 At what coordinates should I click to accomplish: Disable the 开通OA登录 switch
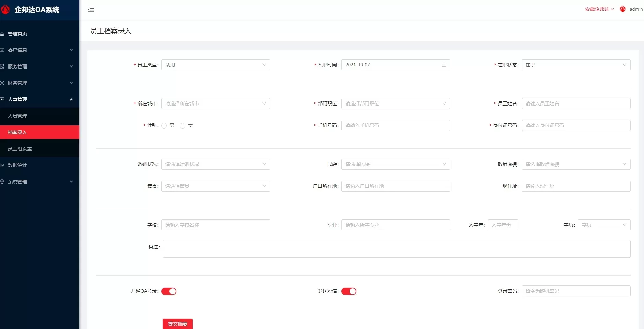[169, 291]
